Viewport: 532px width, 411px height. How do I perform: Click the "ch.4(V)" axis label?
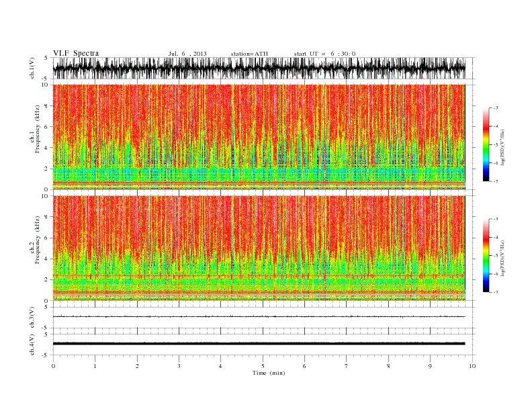tap(32, 345)
